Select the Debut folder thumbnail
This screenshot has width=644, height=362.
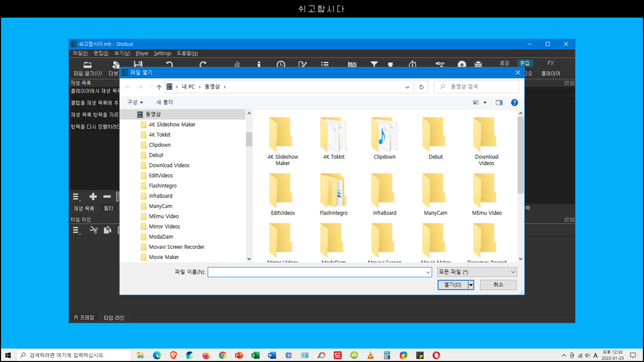pyautogui.click(x=436, y=138)
